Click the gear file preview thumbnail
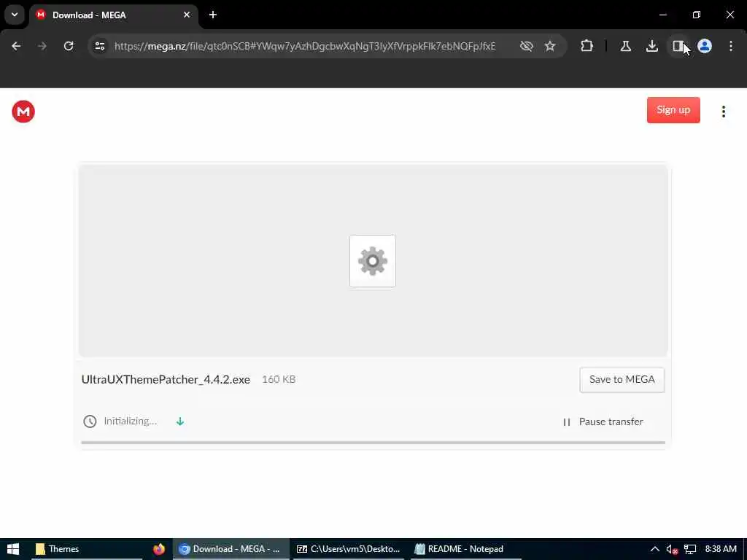This screenshot has height=560, width=747. pyautogui.click(x=373, y=261)
